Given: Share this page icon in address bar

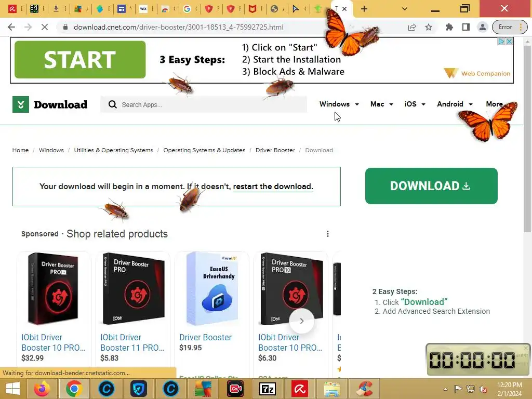Looking at the screenshot, I should tap(412, 27).
